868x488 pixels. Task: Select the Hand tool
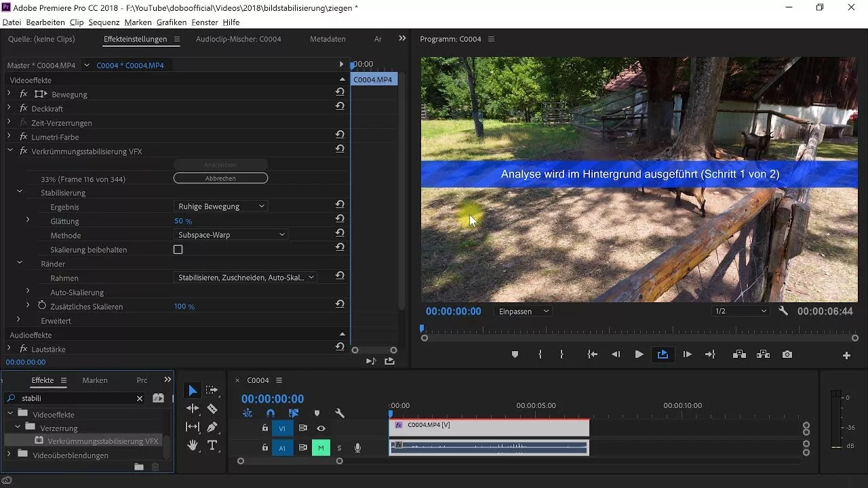click(193, 445)
